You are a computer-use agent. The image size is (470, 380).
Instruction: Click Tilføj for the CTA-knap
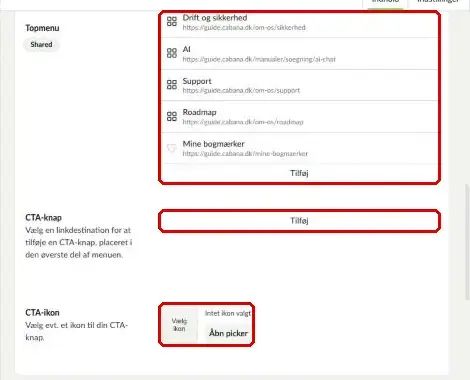(x=299, y=221)
